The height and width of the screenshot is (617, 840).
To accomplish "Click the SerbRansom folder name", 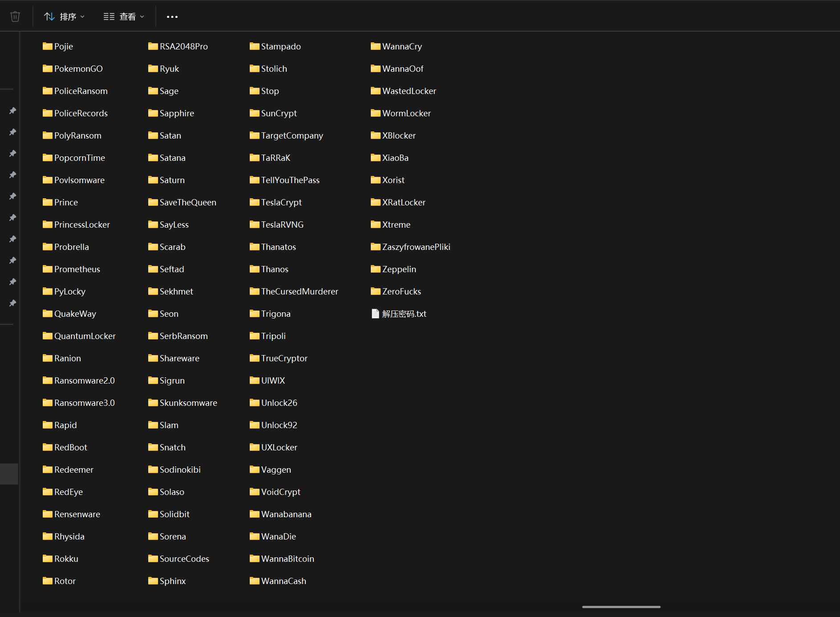I will [184, 336].
